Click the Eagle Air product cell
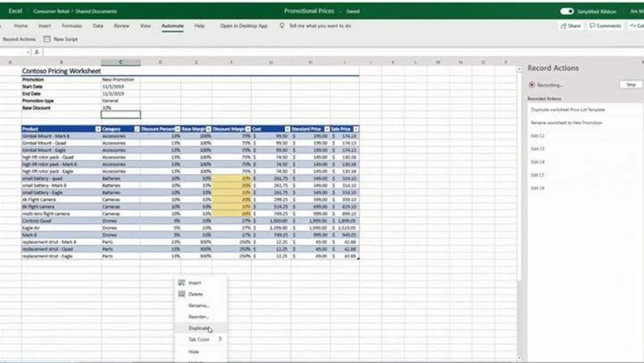 pyautogui.click(x=61, y=228)
